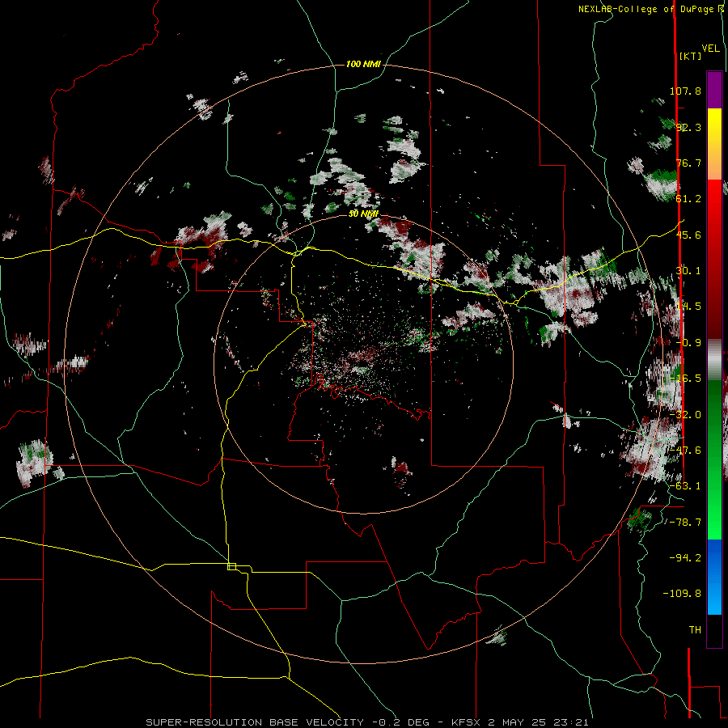
Task: Click the VEL legend title
Action: [x=710, y=49]
